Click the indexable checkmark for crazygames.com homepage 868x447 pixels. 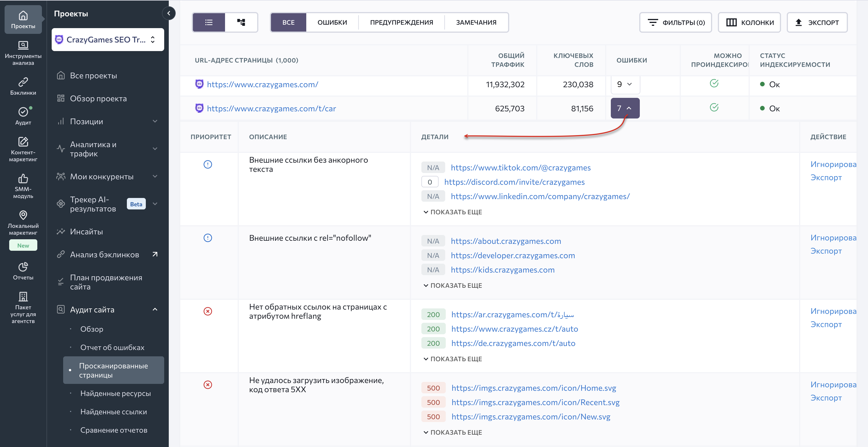714,83
